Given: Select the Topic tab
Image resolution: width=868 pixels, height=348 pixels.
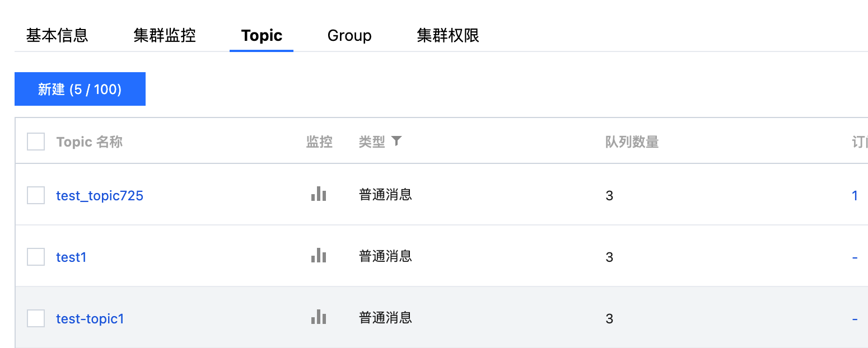Looking at the screenshot, I should point(261,35).
